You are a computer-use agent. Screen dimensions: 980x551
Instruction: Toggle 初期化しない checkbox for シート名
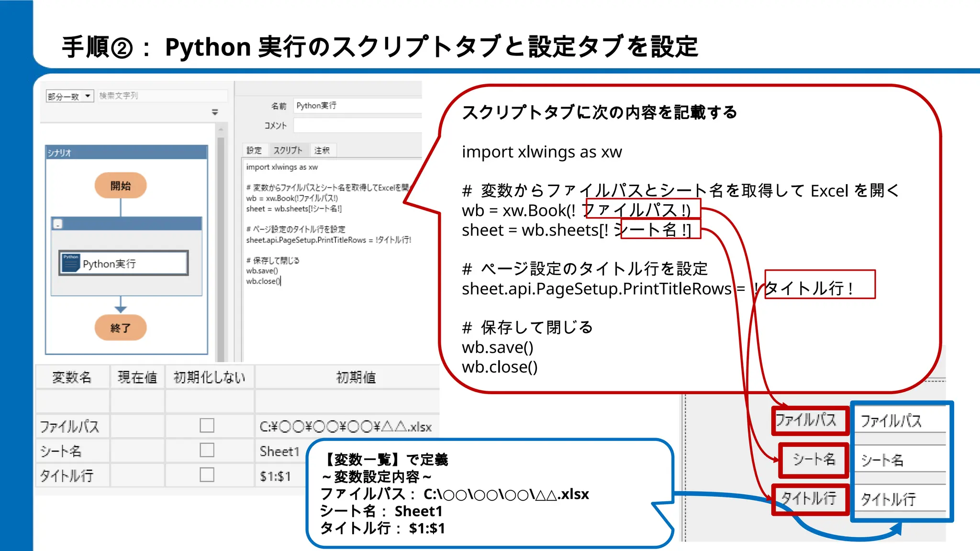pyautogui.click(x=207, y=450)
